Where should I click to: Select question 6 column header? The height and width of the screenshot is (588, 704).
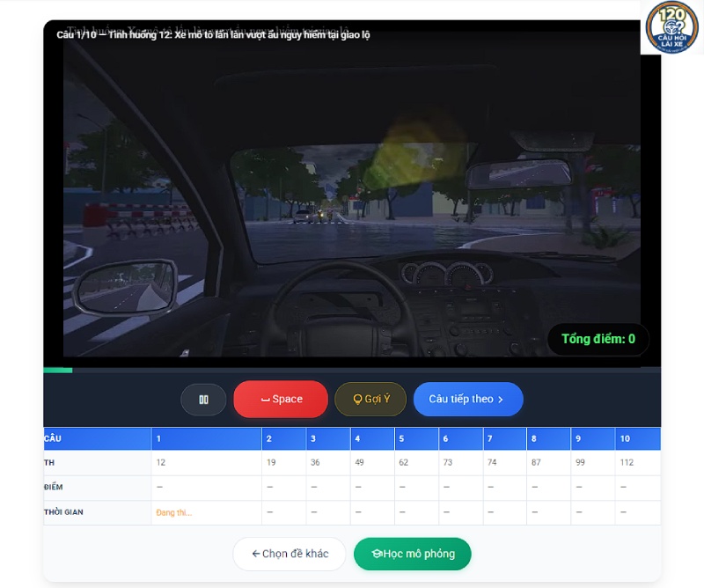point(461,438)
